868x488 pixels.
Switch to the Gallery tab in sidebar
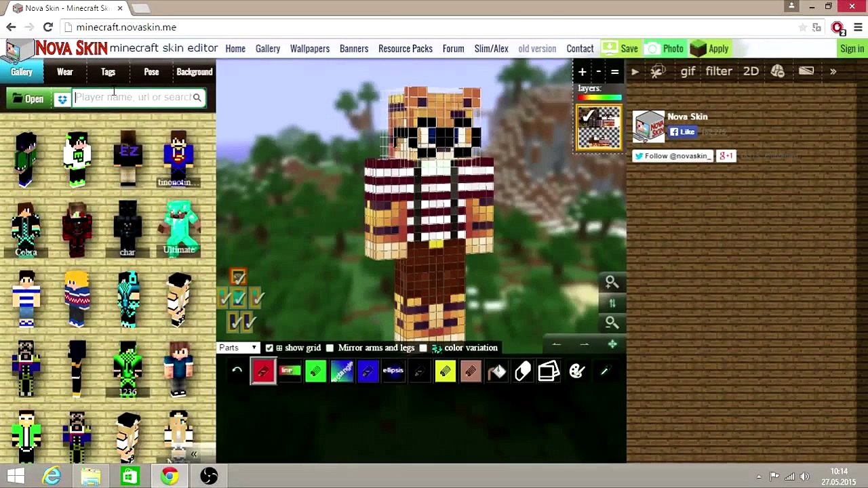[x=22, y=72]
